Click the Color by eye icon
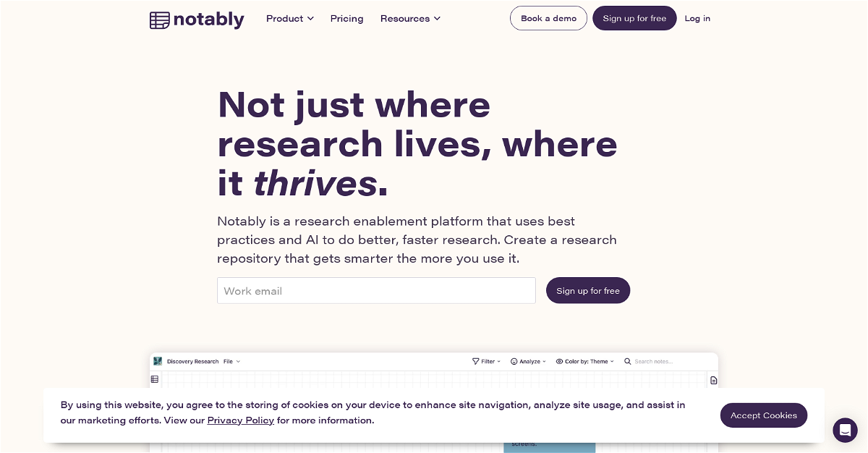Screen dimensions: 868x453 click(559, 361)
